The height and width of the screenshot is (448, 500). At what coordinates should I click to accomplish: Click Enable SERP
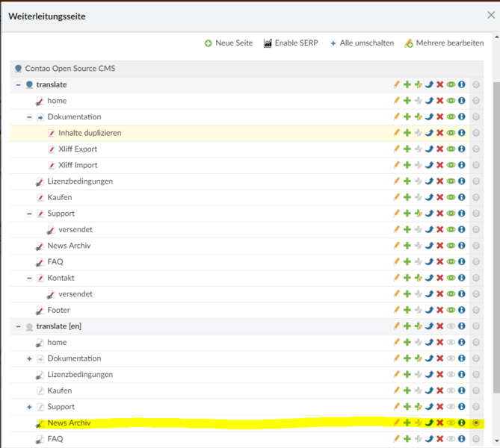(x=291, y=43)
